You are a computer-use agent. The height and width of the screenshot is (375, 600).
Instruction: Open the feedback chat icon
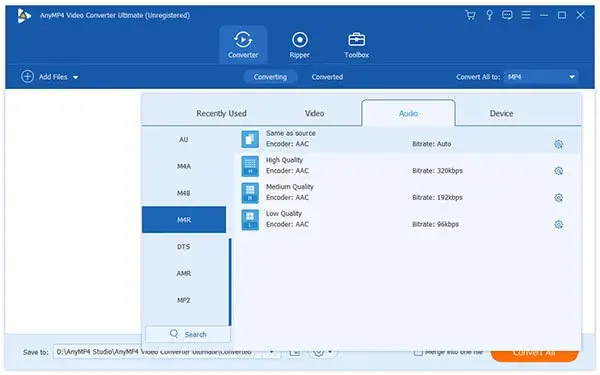click(x=507, y=15)
